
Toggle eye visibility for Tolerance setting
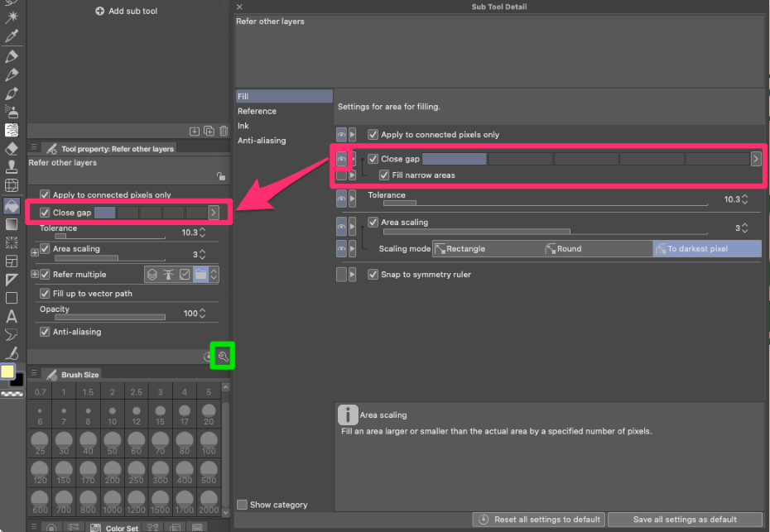pos(341,199)
